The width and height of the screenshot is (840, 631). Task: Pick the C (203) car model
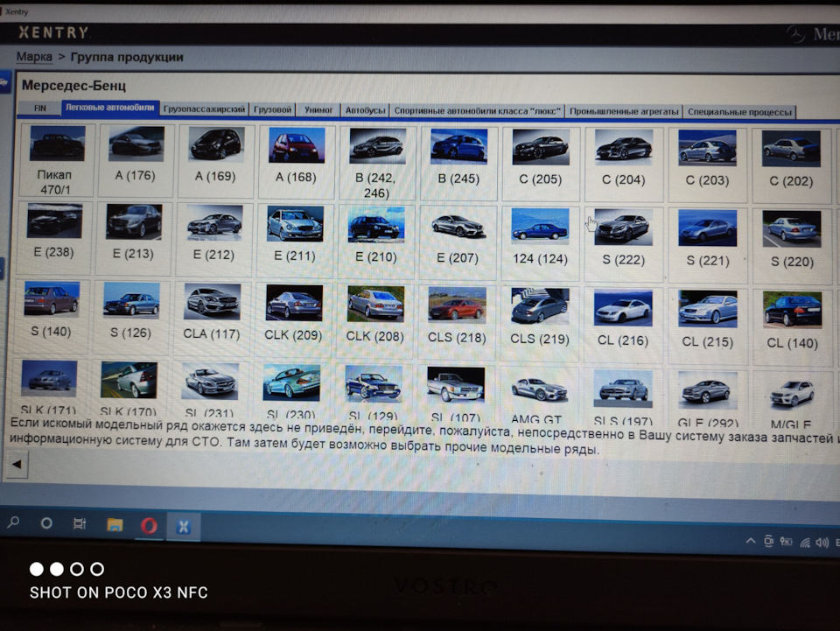pos(707,165)
